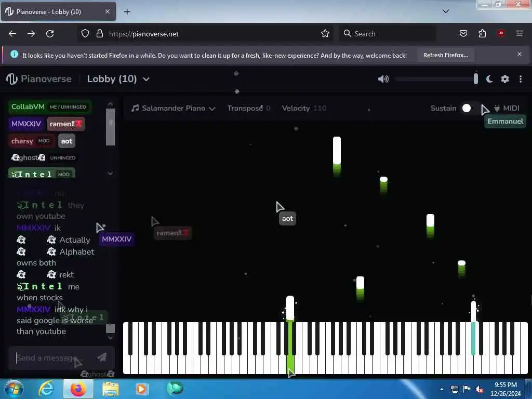Select the ghost UNHINGED user
Viewport: 532px width, 399px height.
pos(44,157)
